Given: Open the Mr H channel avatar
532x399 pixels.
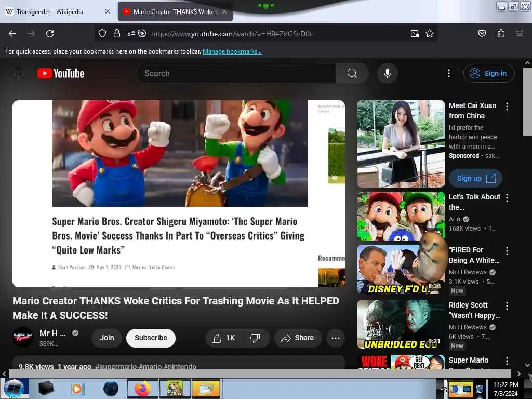Looking at the screenshot, I should 23,337.
